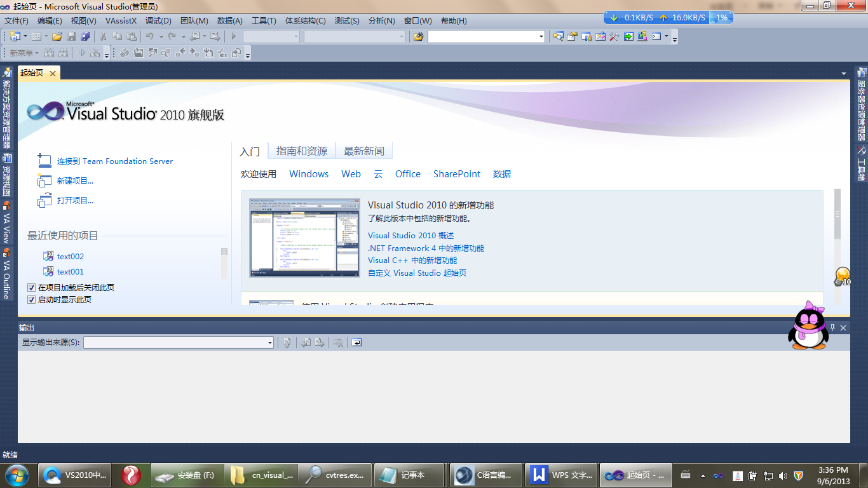The width and height of the screenshot is (868, 488).
Task: Click the New Project toolbar icon
Action: pos(14,36)
